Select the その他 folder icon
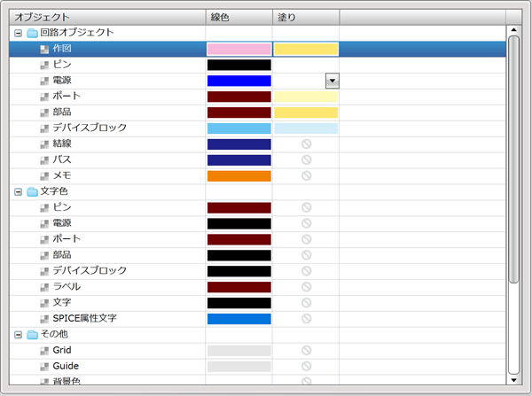The image size is (532, 396). [32, 335]
